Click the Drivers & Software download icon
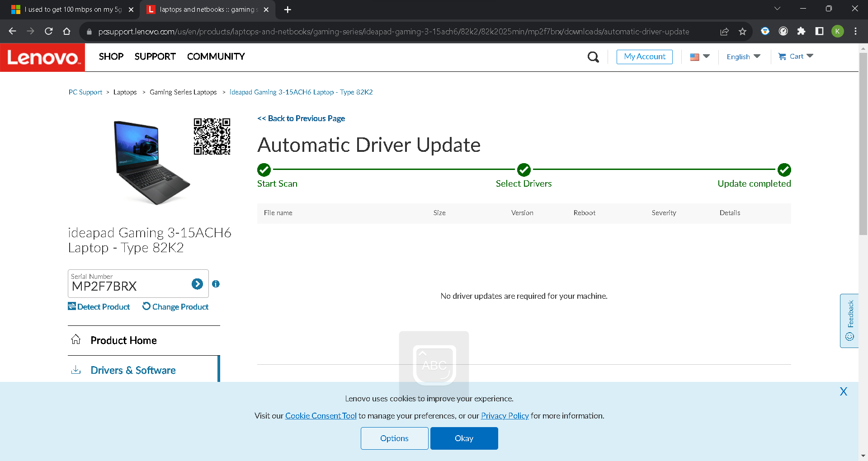The image size is (868, 461). [x=76, y=370]
